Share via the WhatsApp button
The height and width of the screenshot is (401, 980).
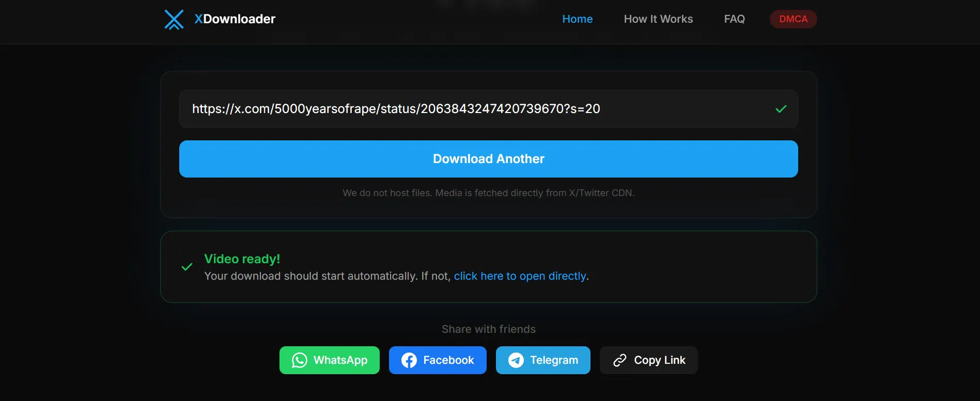click(330, 360)
